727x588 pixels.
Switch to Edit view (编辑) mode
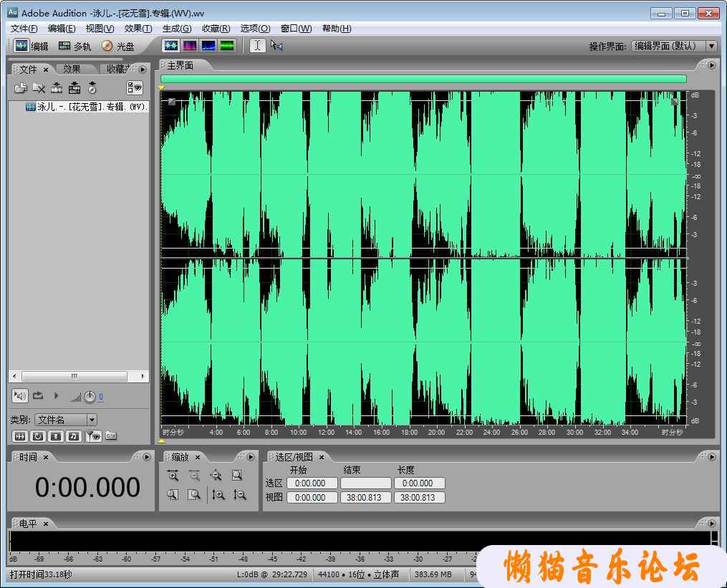[31, 46]
